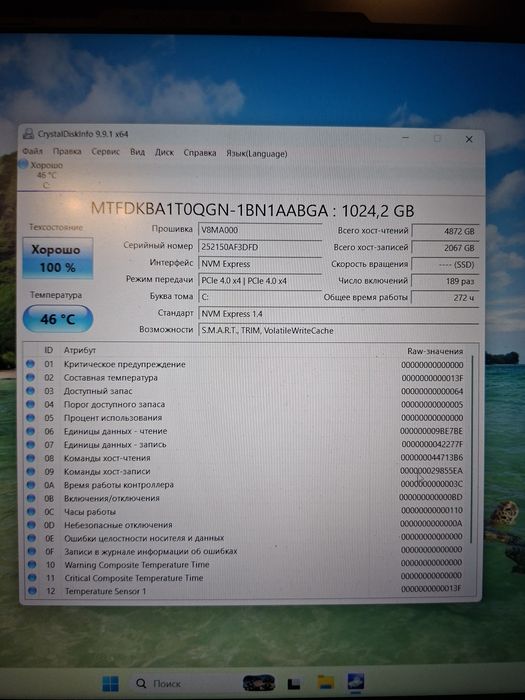Click the search highlights image in taskbar

(x=258, y=683)
